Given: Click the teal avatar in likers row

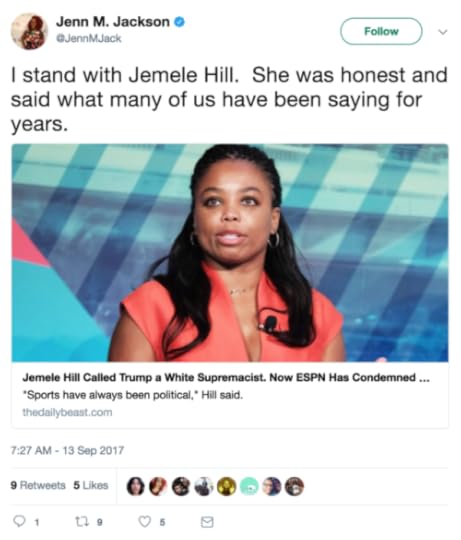Looking at the screenshot, I should pos(249,486).
